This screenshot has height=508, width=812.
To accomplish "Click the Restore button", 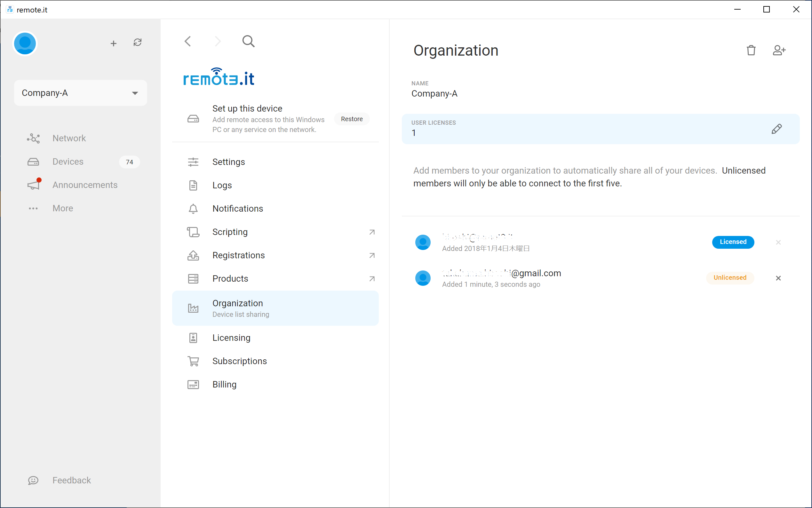I will point(351,119).
